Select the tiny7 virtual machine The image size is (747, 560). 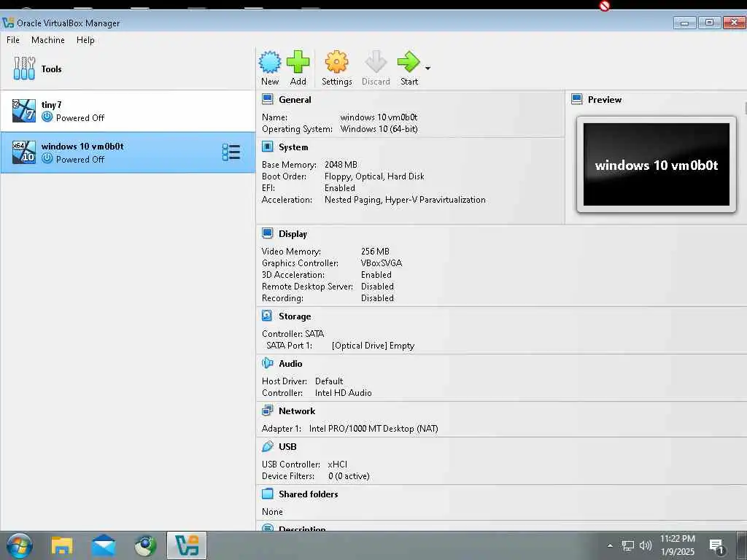(128, 111)
